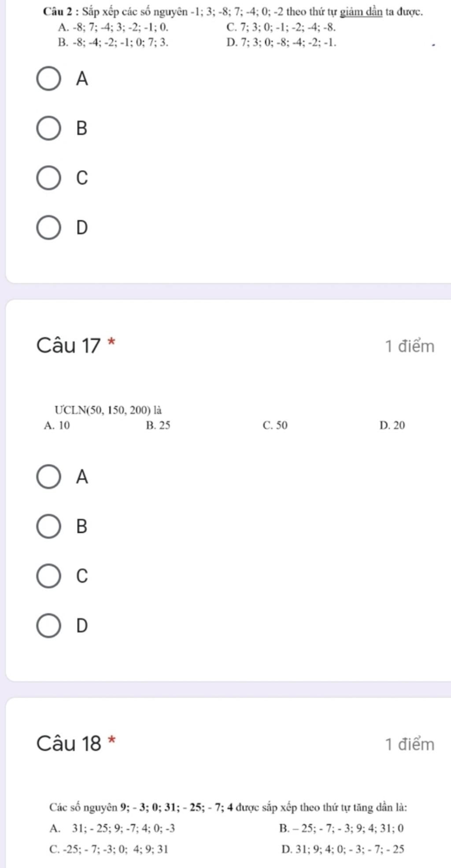Pick radio C for the ƯCLN question
Image resolution: width=451 pixels, height=868 pixels.
[48, 576]
